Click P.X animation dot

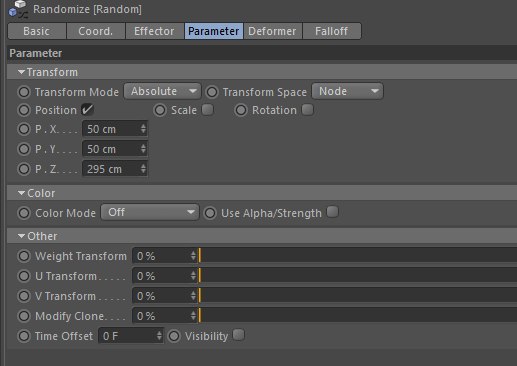pyautogui.click(x=24, y=129)
